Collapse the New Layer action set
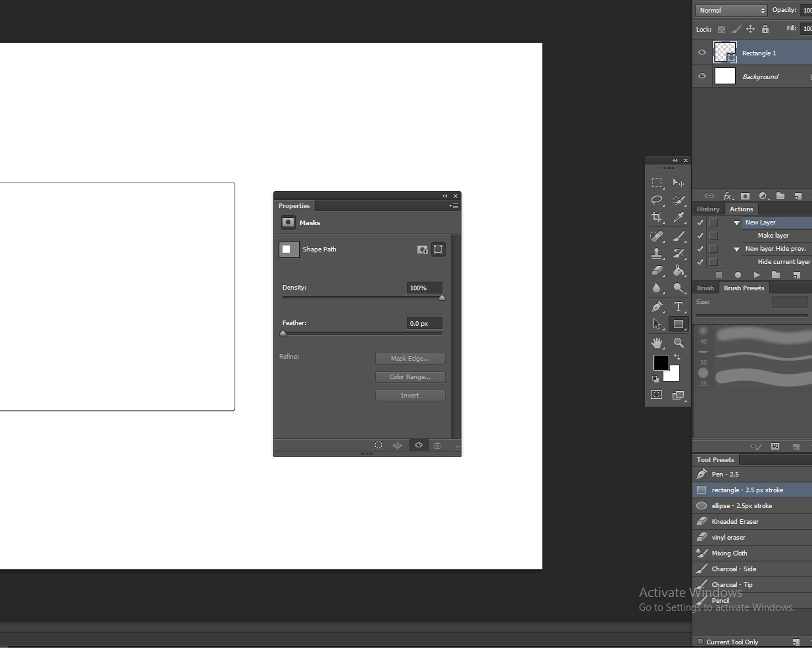 pyautogui.click(x=736, y=223)
